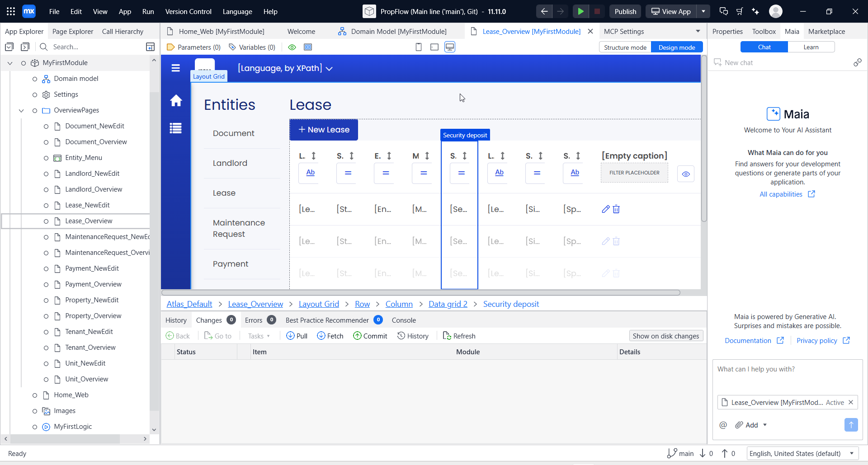Click the canvas horizontal scrollbar
The width and height of the screenshot is (868, 465).
tap(421, 293)
